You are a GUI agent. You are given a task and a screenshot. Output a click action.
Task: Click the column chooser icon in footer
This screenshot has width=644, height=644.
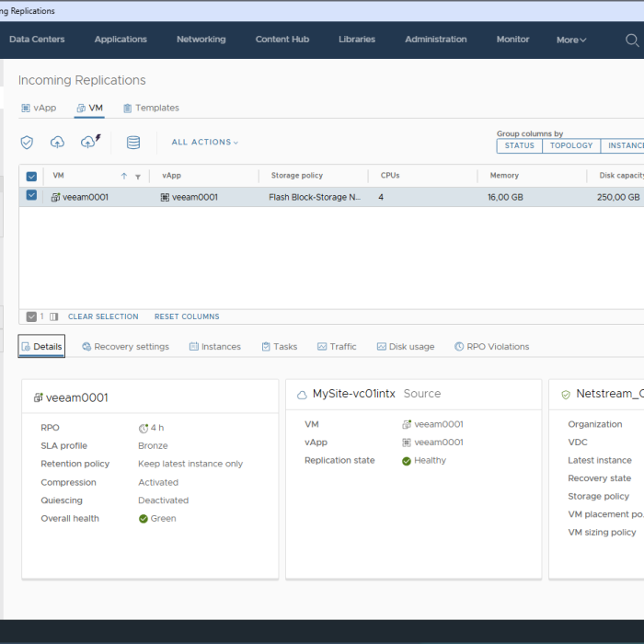(x=53, y=316)
